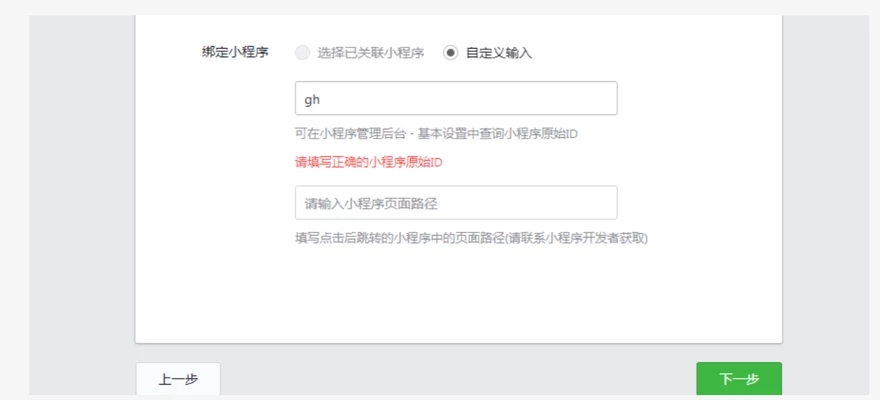Click the right end of the original ID field
880x400 pixels.
coord(605,99)
